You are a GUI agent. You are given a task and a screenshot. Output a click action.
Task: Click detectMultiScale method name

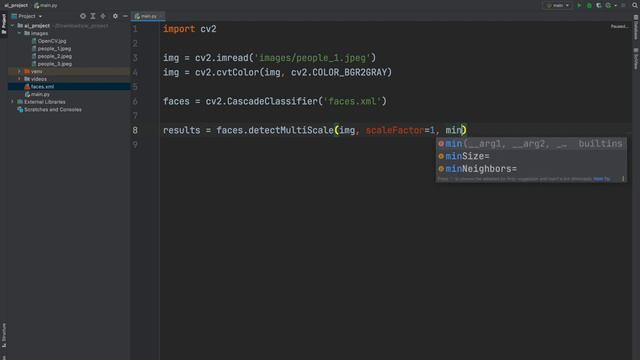(291, 130)
